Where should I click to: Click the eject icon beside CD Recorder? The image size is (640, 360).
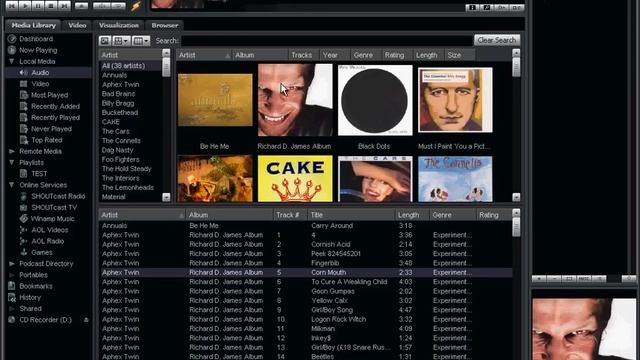86,320
